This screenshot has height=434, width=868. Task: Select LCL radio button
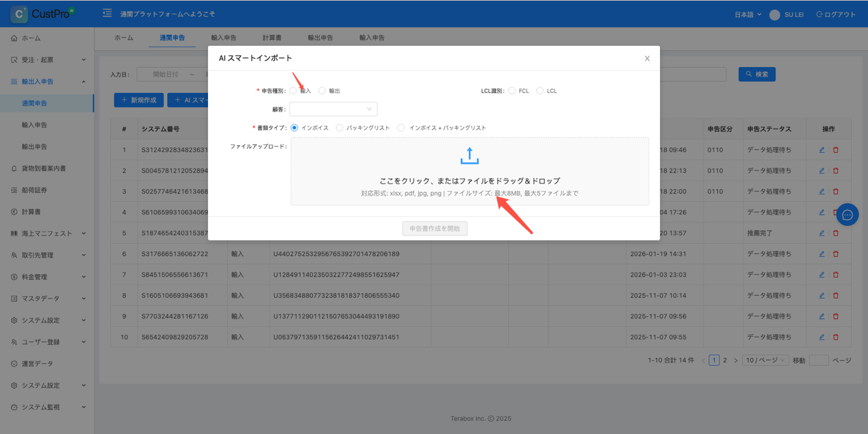(540, 90)
